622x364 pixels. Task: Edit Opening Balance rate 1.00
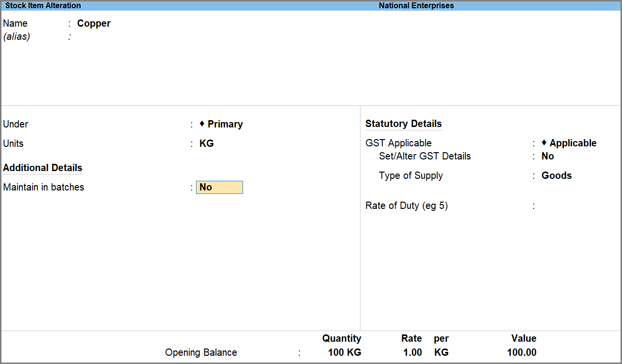412,352
